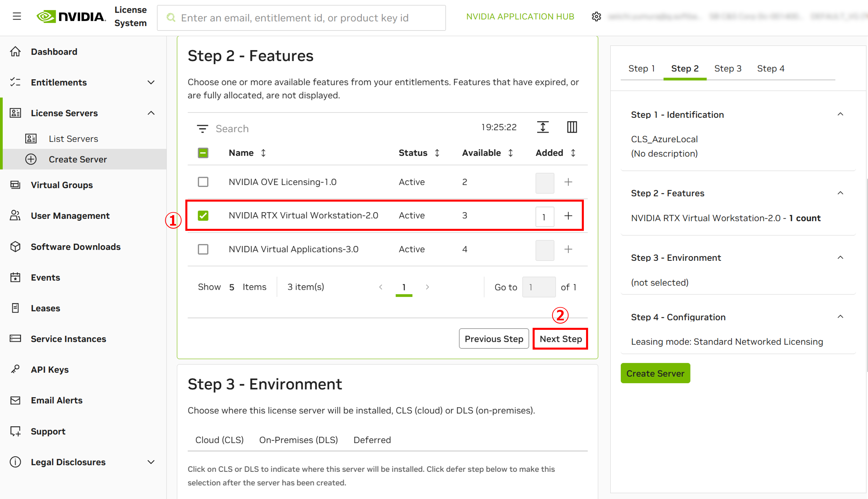Go to the next table page
The image size is (868, 499).
[x=427, y=287]
